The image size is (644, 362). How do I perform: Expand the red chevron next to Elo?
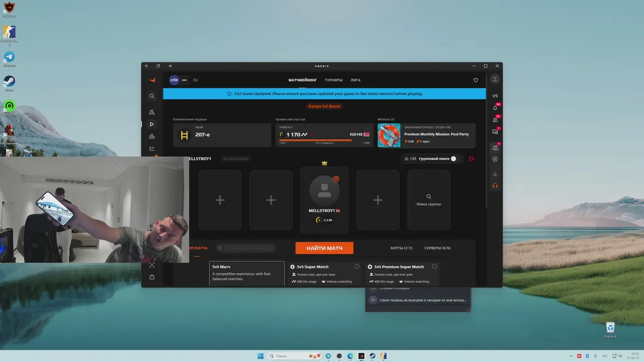311,135
